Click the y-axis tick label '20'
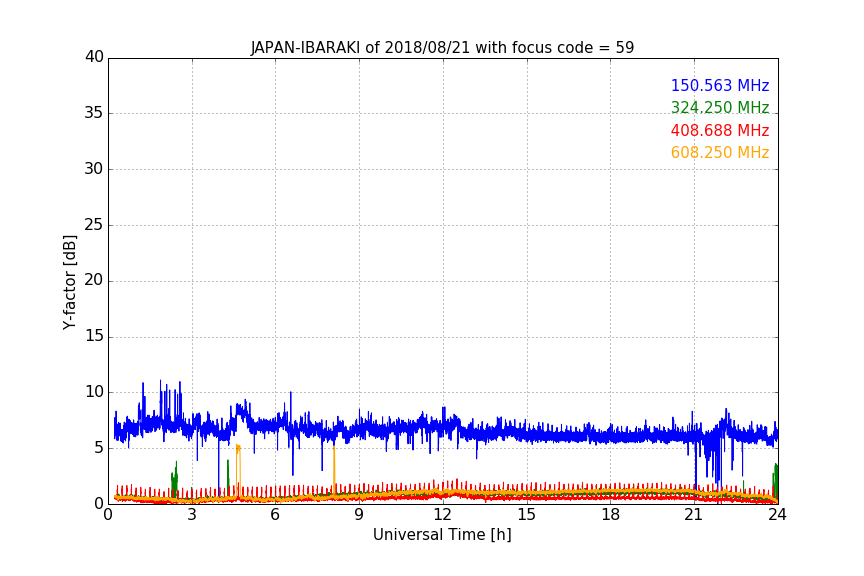The image size is (864, 576). 94,280
